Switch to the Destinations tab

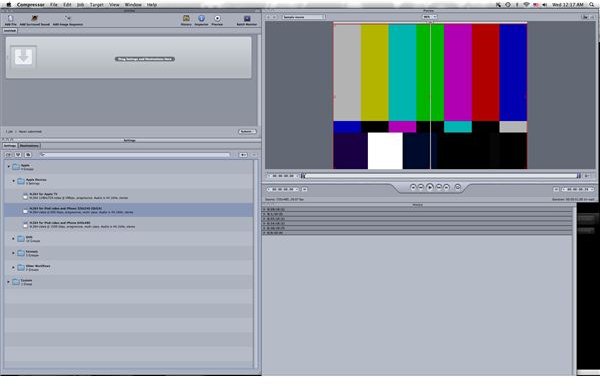coord(29,146)
